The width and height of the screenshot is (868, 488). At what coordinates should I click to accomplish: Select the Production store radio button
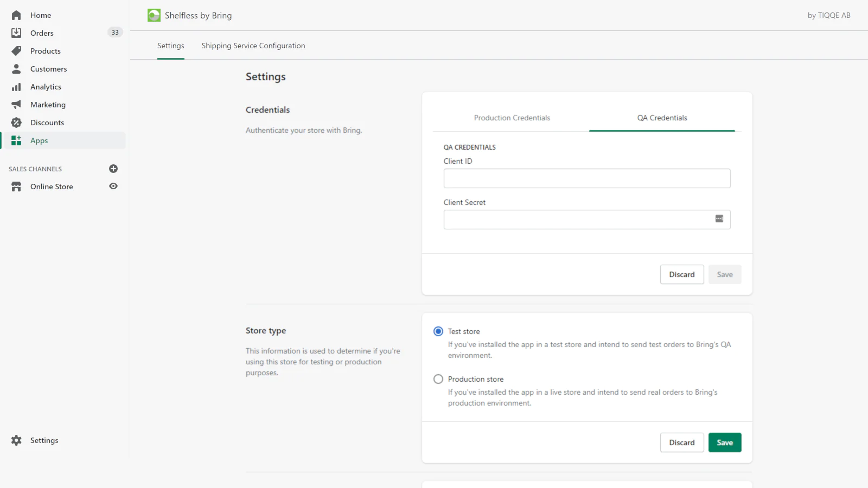click(x=438, y=379)
